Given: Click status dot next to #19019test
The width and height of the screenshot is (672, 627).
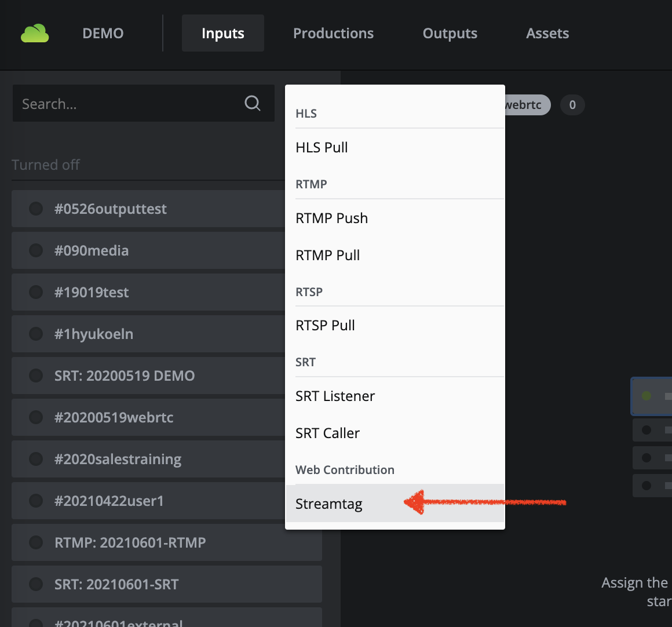Looking at the screenshot, I should coord(36,292).
